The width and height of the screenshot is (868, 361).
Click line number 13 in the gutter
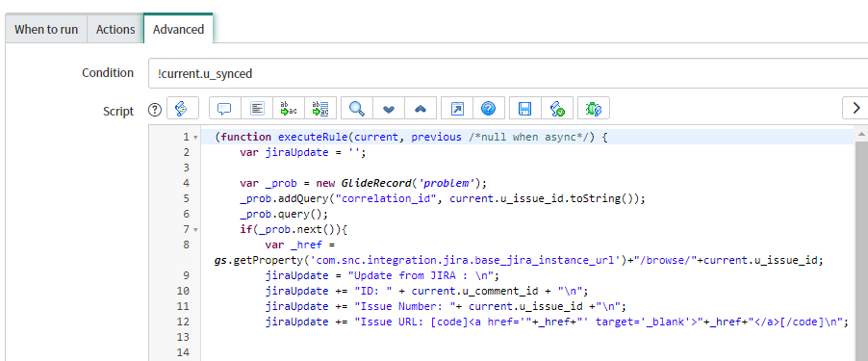point(183,337)
